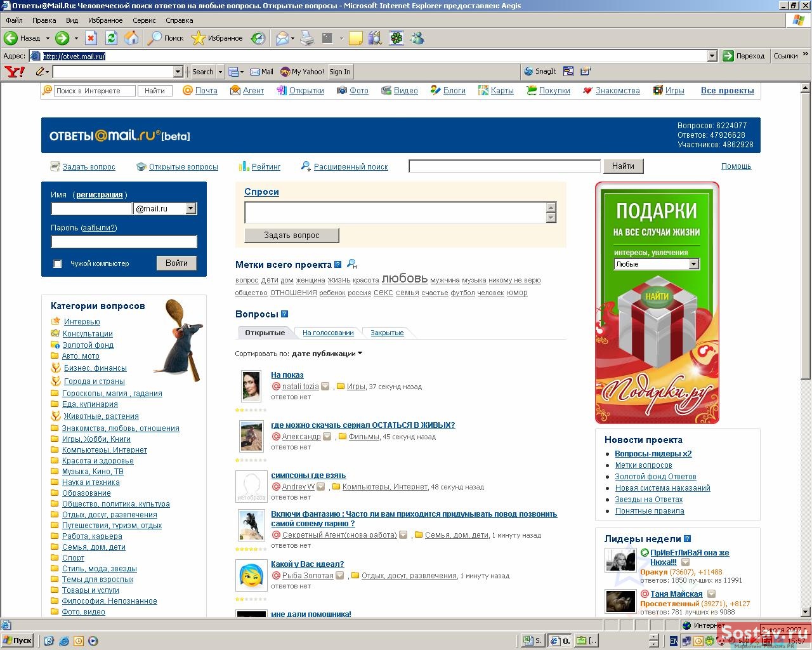
Task: Click the Почта mail icon
Action: [x=188, y=91]
